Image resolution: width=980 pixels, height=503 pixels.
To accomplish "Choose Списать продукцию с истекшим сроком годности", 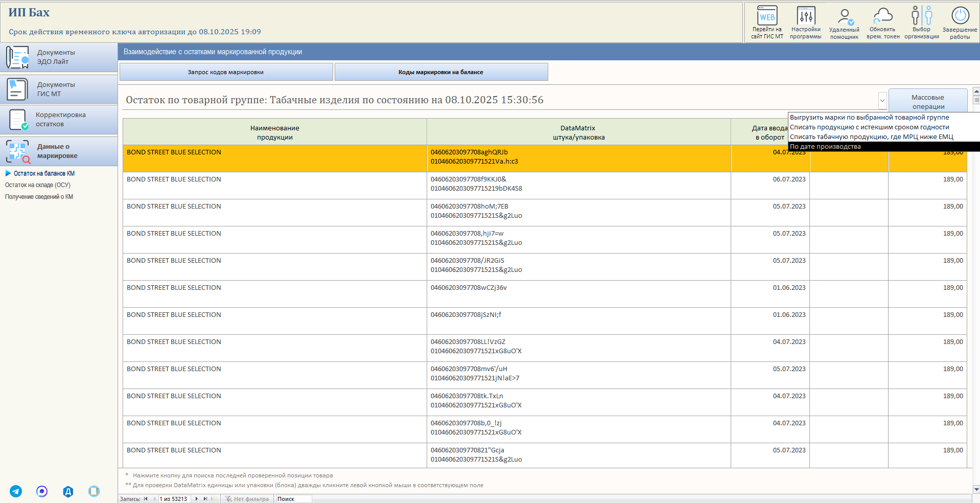I will tap(870, 127).
